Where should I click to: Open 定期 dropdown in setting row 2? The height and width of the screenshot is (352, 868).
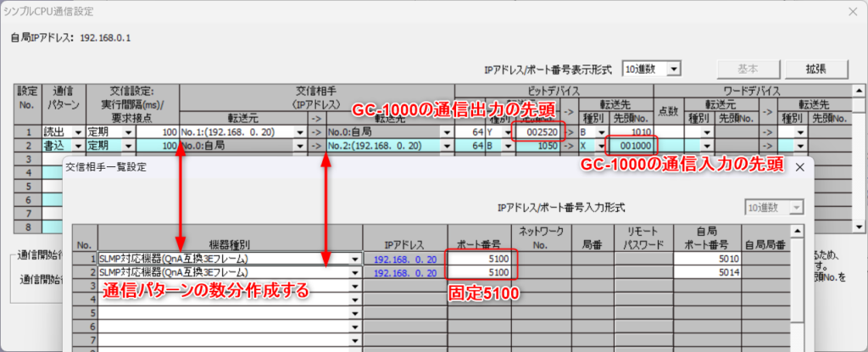pyautogui.click(x=129, y=146)
